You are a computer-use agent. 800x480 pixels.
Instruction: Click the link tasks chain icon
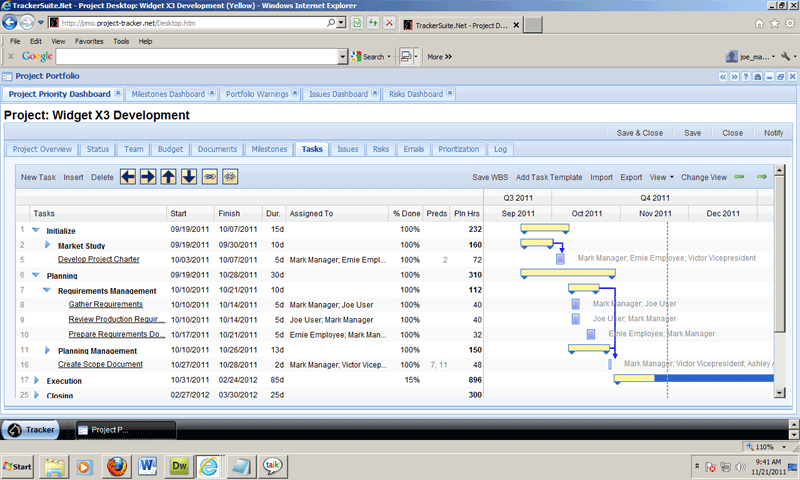coord(210,177)
